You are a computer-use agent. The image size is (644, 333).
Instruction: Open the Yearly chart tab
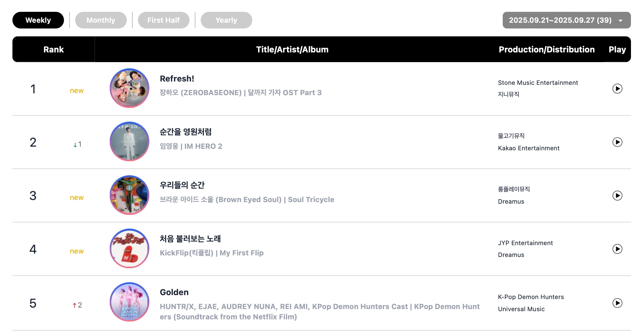(x=226, y=20)
